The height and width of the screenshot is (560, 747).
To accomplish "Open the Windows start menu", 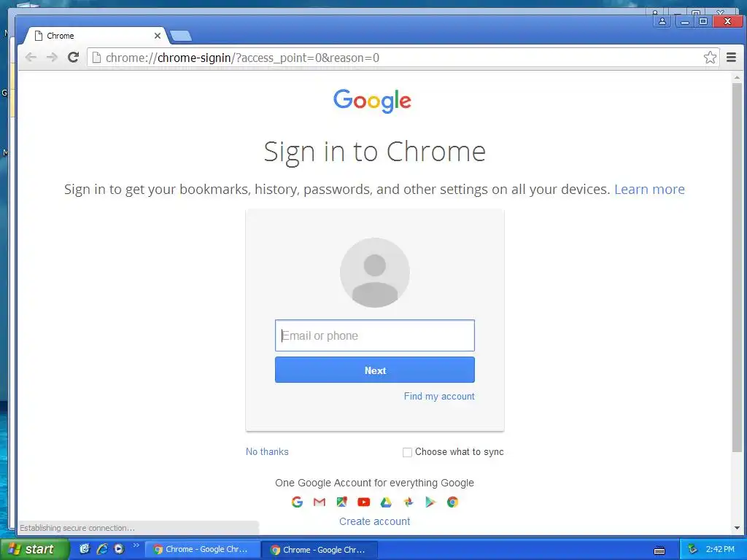I will 34,549.
